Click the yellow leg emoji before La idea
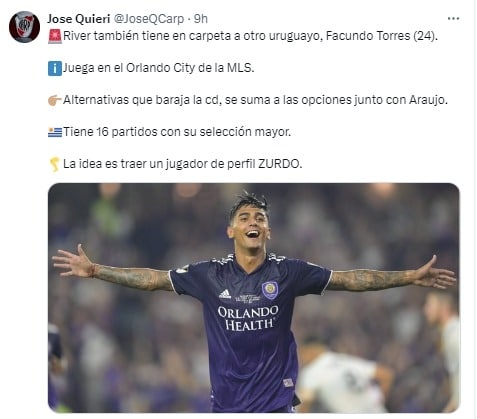The width and height of the screenshot is (477, 419). click(x=55, y=164)
